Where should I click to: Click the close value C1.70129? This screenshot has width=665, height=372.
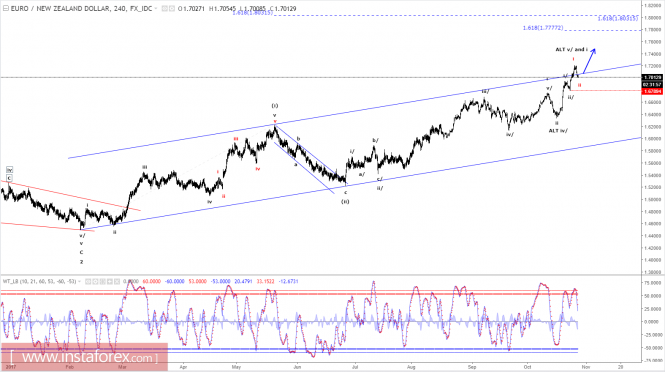coord(282,8)
